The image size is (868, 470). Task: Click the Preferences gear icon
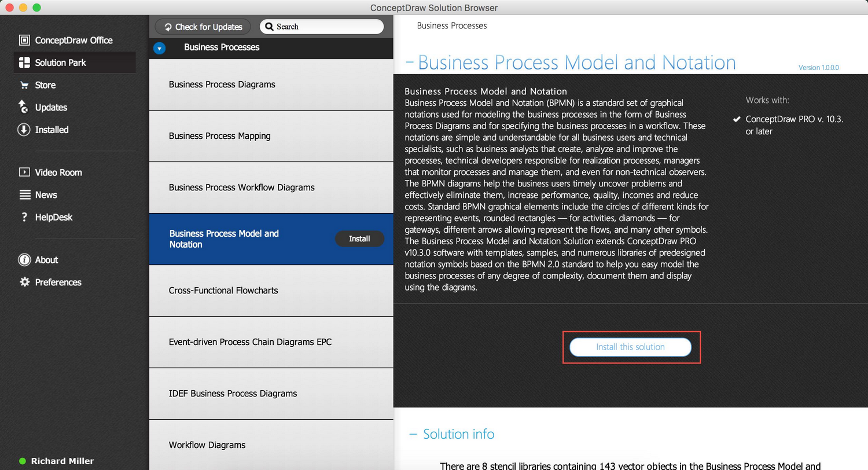click(24, 282)
